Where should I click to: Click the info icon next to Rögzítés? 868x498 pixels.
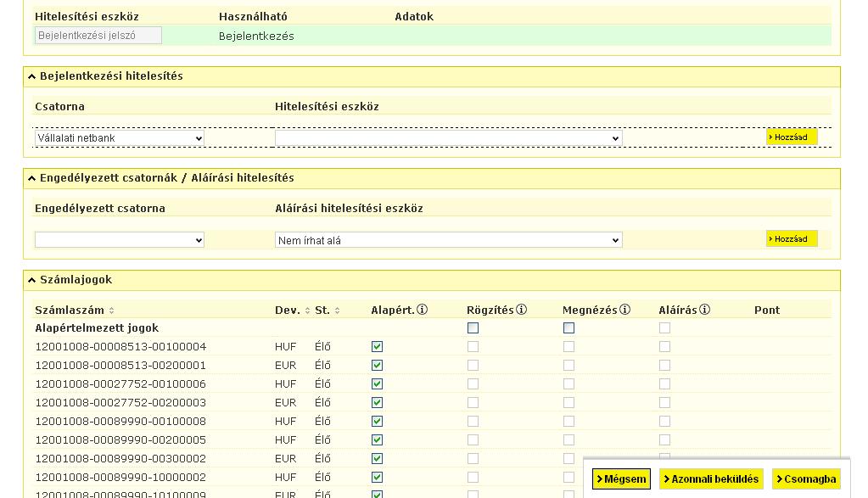[x=521, y=310]
